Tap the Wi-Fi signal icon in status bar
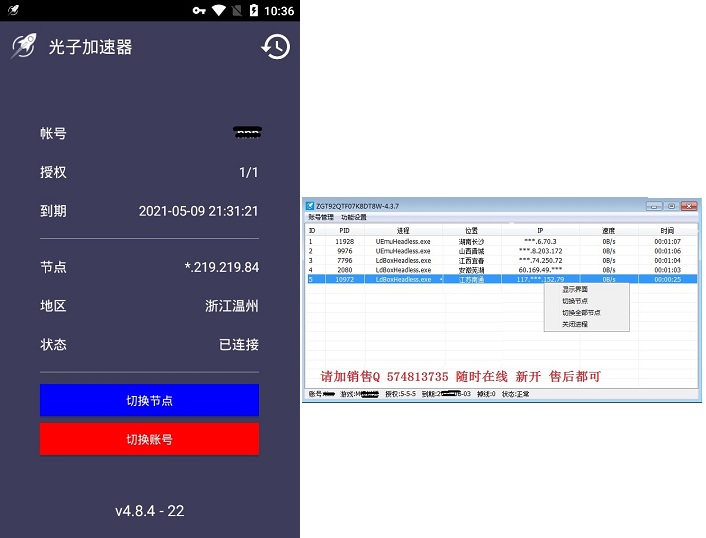Screen dimensions: 706x538 [x=220, y=10]
